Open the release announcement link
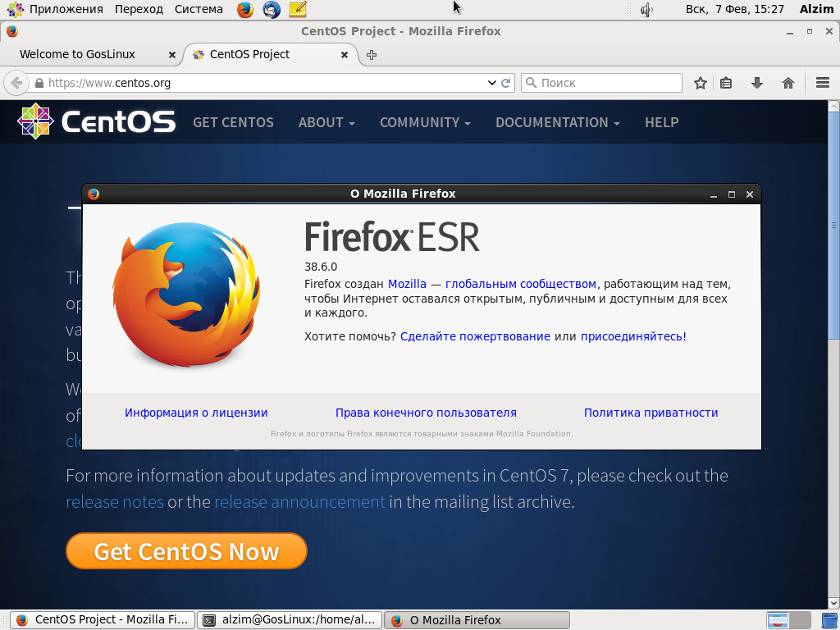840x630 pixels. (x=299, y=502)
